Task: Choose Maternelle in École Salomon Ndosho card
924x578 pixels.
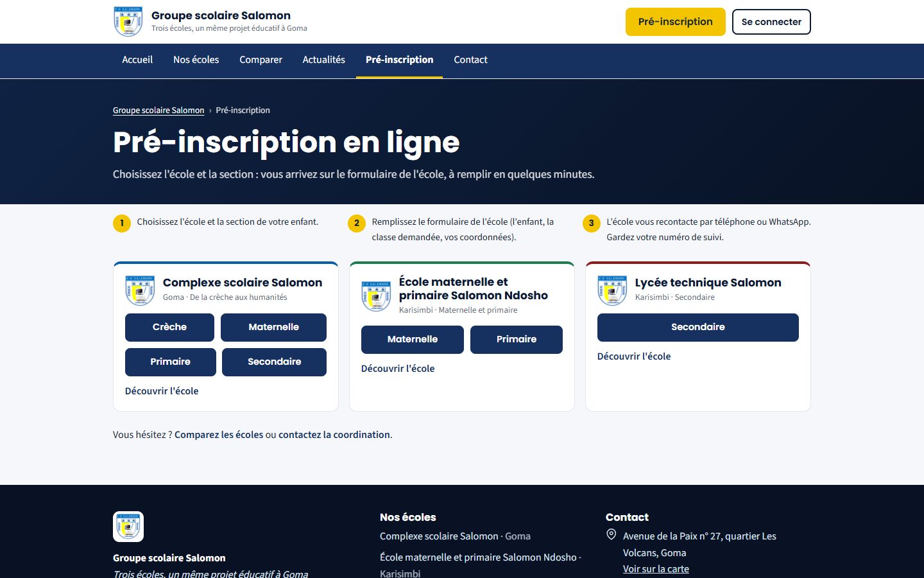Action: point(412,340)
